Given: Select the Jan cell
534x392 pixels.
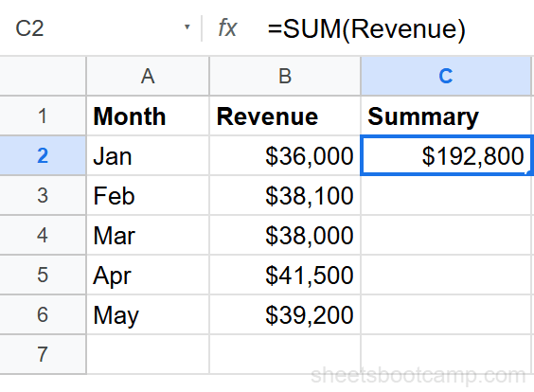Looking at the screenshot, I should click(x=148, y=155).
